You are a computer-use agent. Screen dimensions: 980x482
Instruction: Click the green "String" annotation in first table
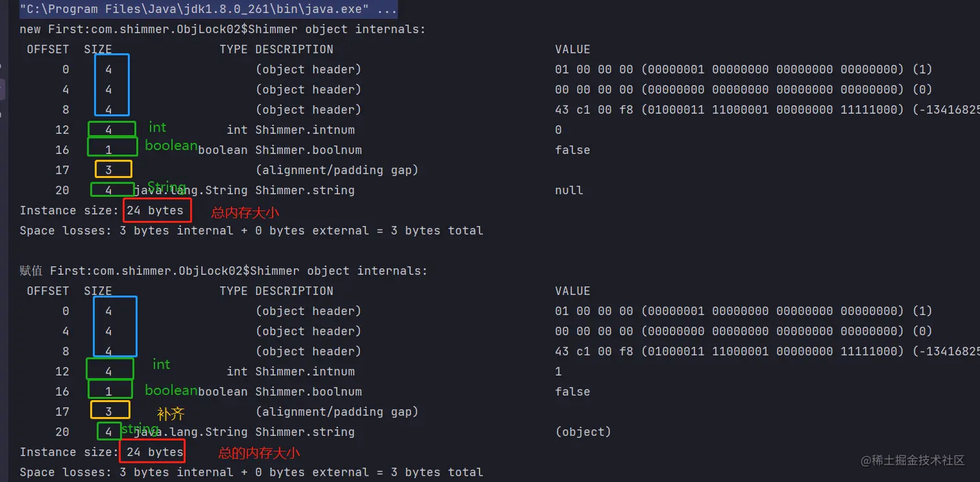pos(167,187)
